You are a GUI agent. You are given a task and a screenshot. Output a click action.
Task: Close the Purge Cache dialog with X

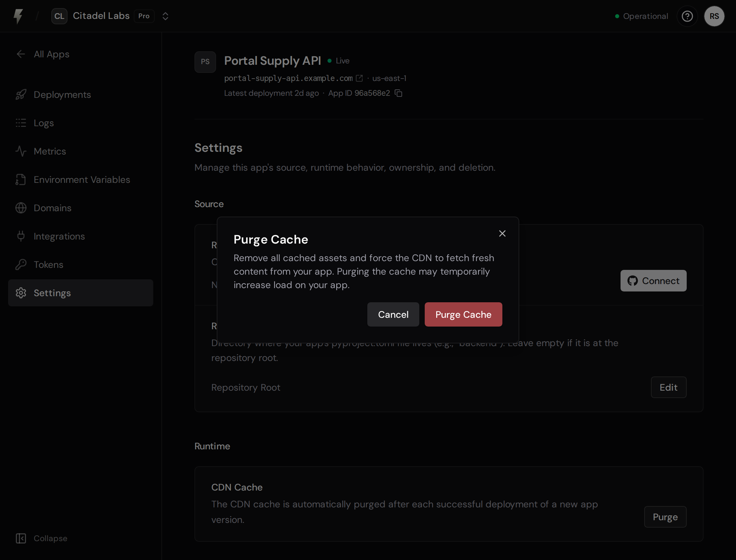pyautogui.click(x=502, y=233)
